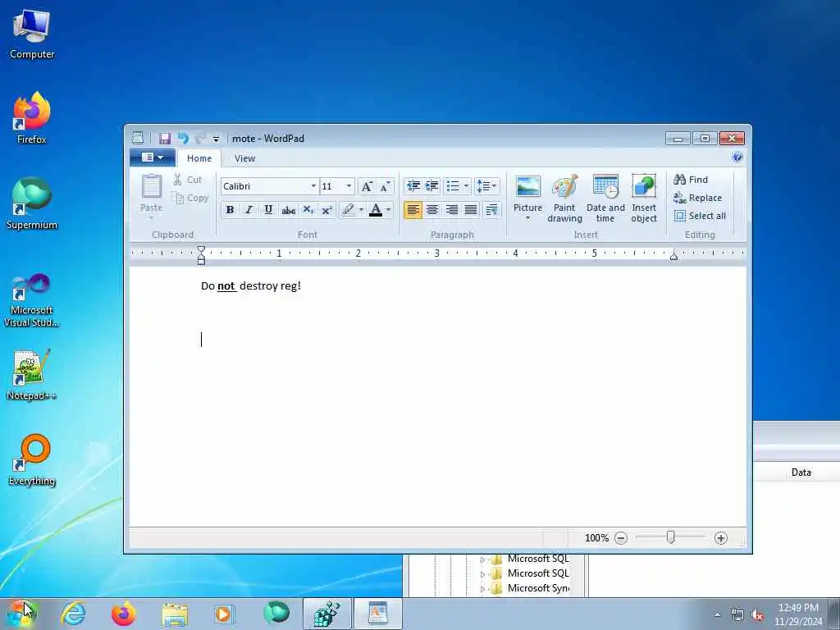Viewport: 840px width, 630px height.
Task: Click Insert object button
Action: 644,199
